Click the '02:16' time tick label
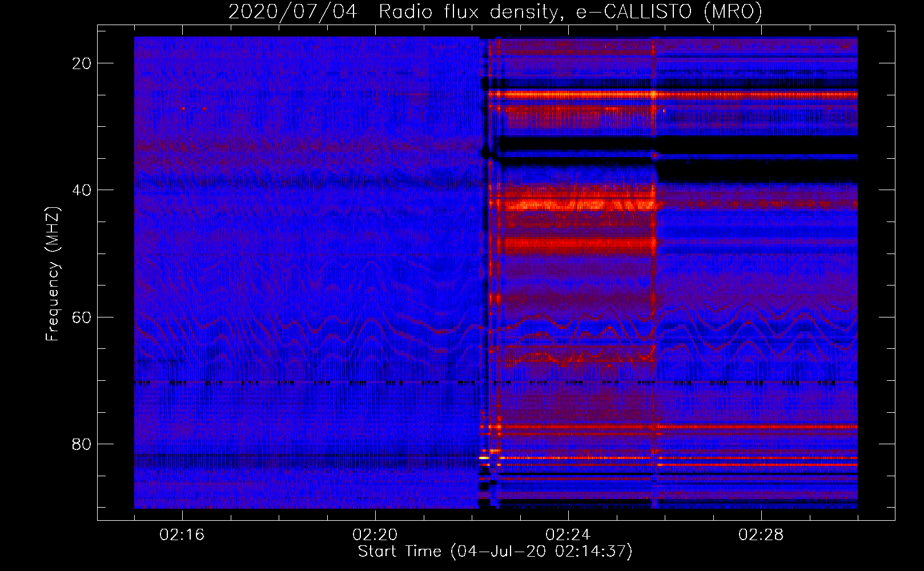924x571 pixels. 182,535
